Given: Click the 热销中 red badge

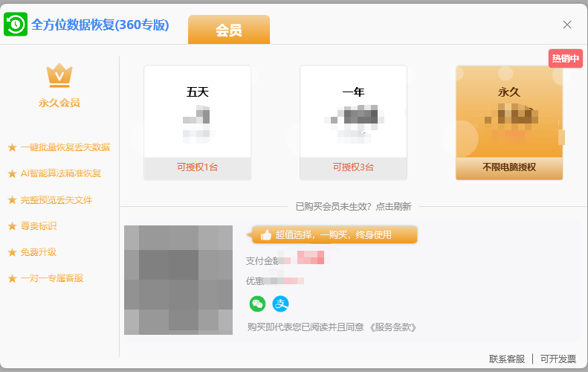Looking at the screenshot, I should pos(566,59).
